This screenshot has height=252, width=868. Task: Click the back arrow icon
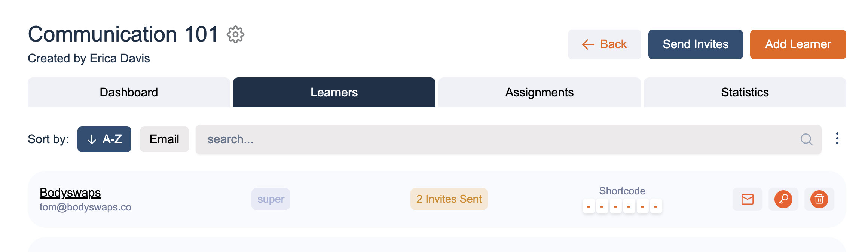click(588, 44)
